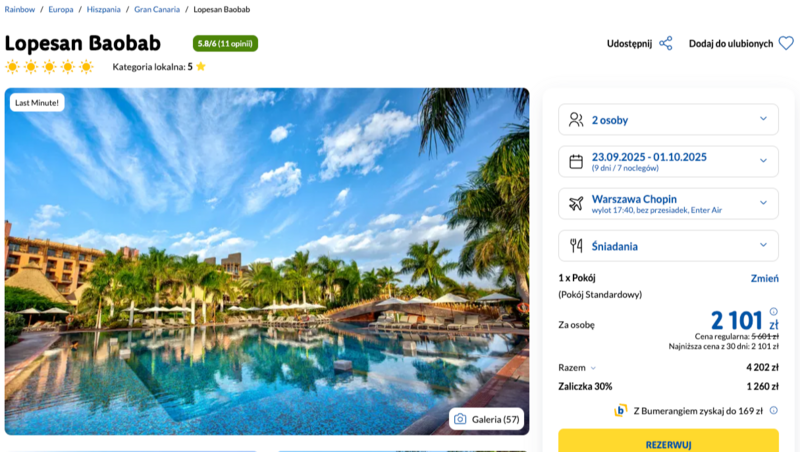Open the Śniadania board type dropdown

click(x=668, y=246)
